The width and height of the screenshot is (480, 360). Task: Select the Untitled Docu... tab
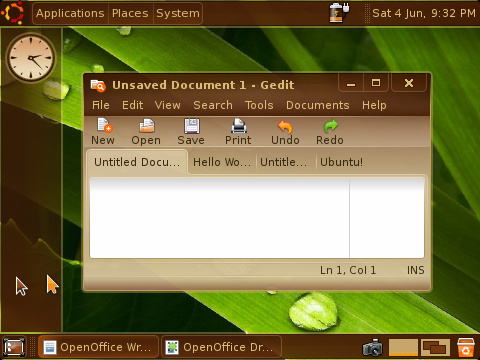click(137, 162)
